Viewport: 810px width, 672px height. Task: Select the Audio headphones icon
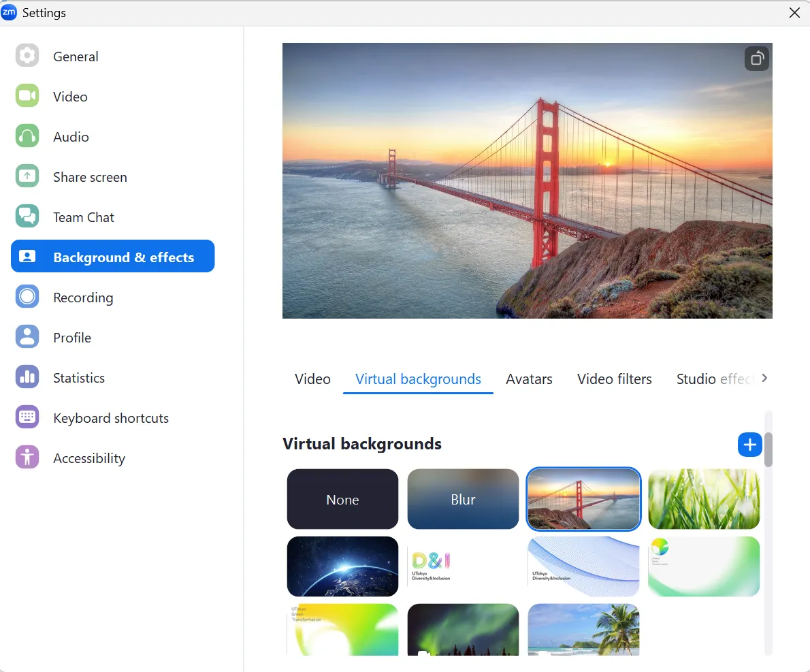point(27,136)
